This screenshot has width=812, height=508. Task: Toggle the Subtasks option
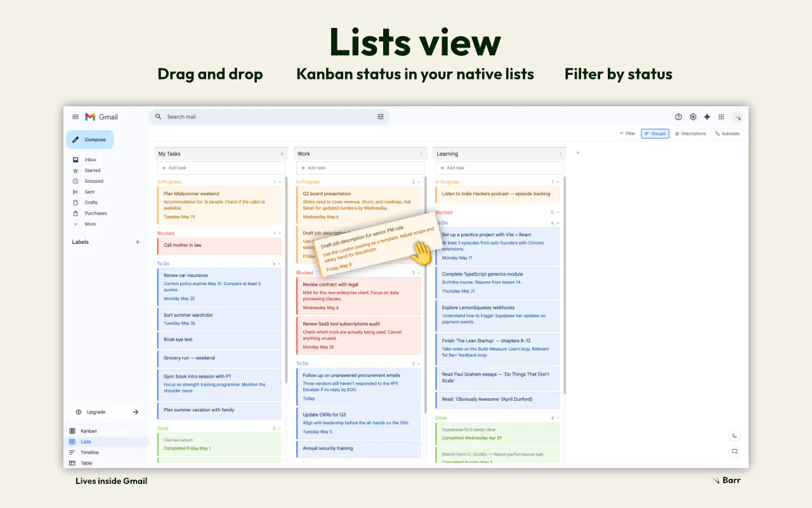coord(728,133)
